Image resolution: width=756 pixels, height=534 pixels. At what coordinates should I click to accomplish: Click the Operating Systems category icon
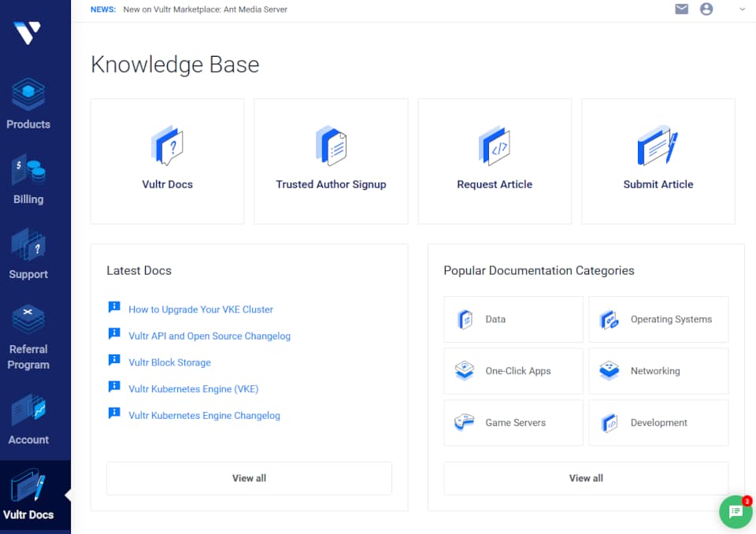point(610,319)
